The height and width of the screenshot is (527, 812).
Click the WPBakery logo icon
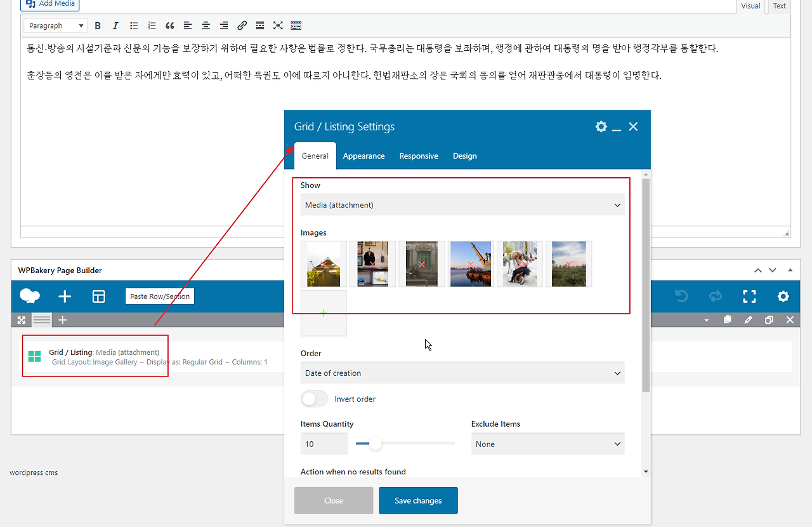point(30,297)
